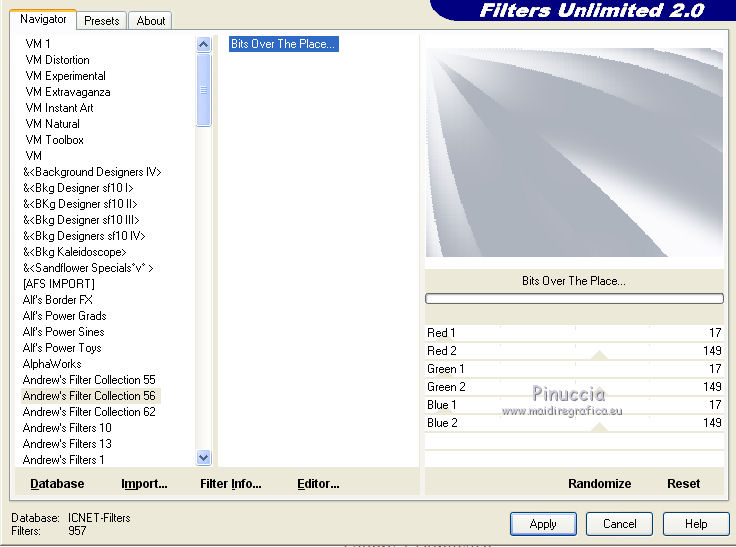This screenshot has height=547, width=736.
Task: Reset the filter parameters
Action: pyautogui.click(x=683, y=484)
